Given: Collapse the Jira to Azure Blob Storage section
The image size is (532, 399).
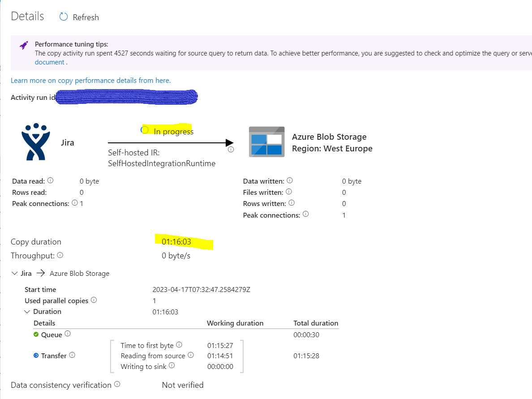Looking at the screenshot, I should pos(14,273).
